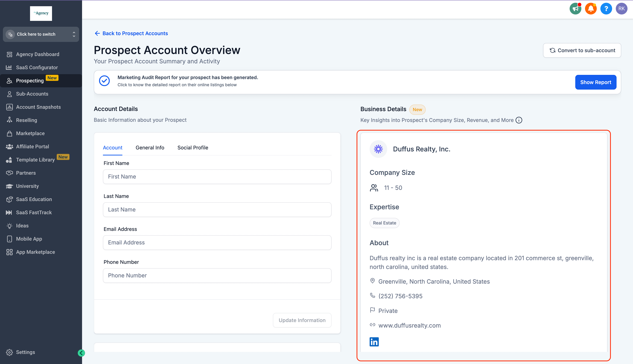The height and width of the screenshot is (364, 633).
Task: Open the notifications bell
Action: (x=591, y=9)
